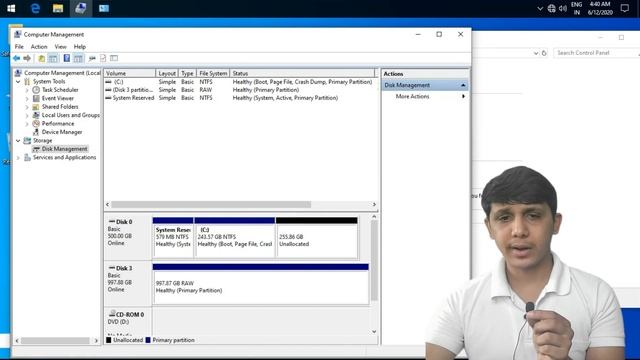Toggle Show/Hide Console Tree toolbar icon
The width and height of the screenshot is (640, 360).
pos(53,58)
